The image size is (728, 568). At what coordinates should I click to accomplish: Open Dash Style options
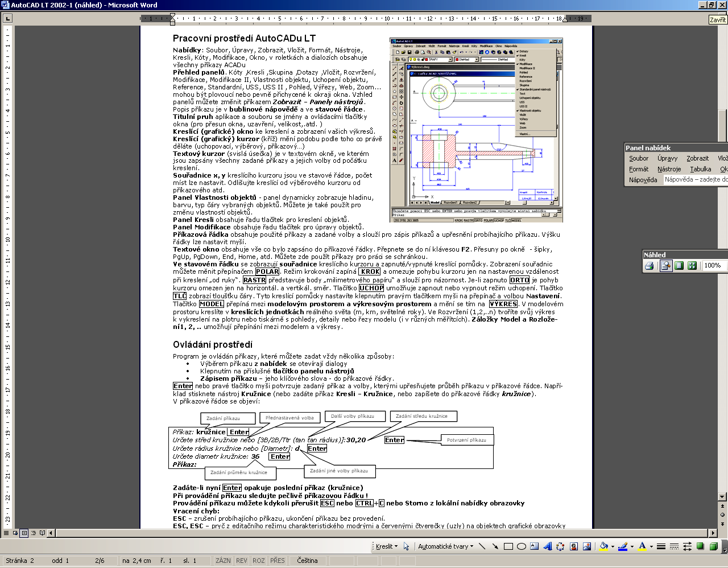coord(674,546)
